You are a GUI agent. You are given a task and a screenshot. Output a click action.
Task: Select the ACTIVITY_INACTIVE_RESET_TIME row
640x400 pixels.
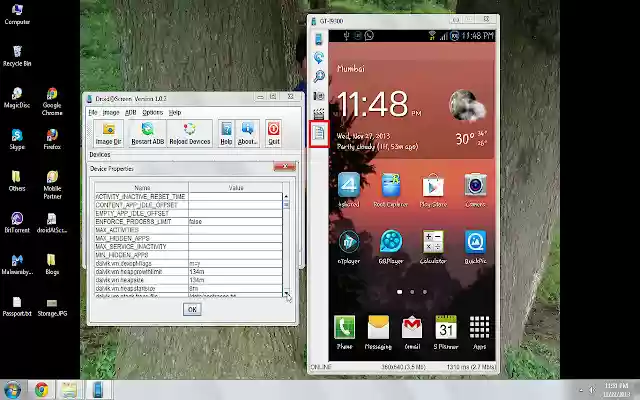(x=189, y=197)
